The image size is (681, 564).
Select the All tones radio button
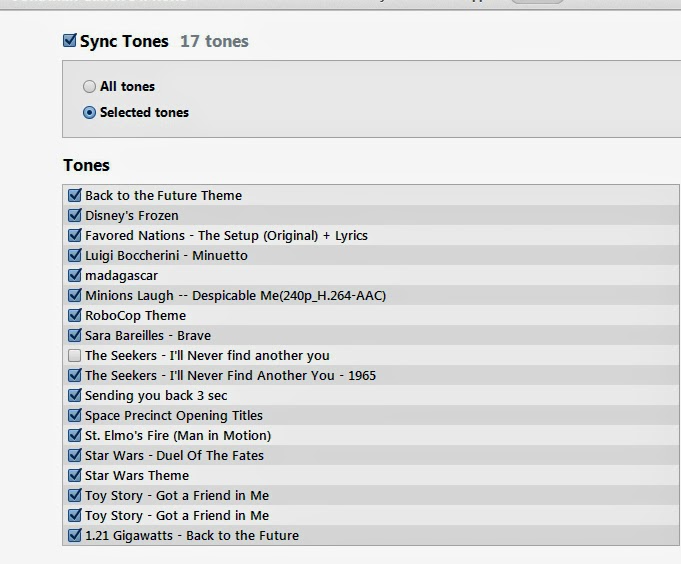(x=90, y=87)
